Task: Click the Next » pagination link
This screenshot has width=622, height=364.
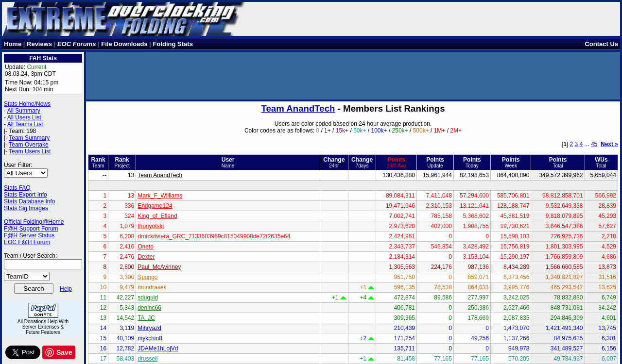Action: (609, 144)
